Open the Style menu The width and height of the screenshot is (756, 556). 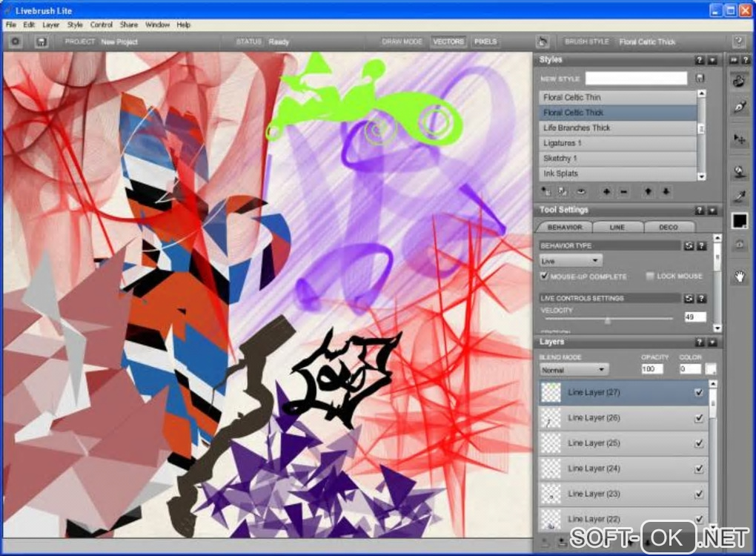click(75, 24)
